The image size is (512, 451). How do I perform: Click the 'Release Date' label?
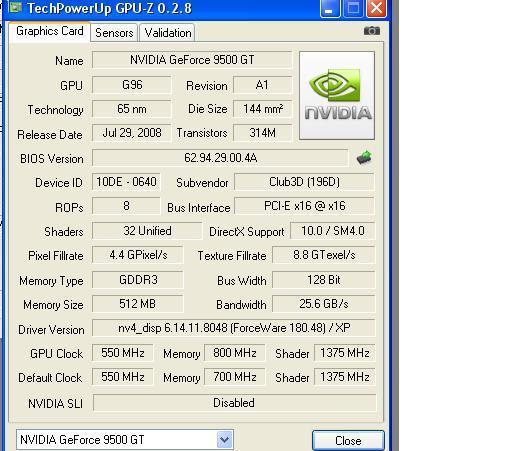point(50,135)
